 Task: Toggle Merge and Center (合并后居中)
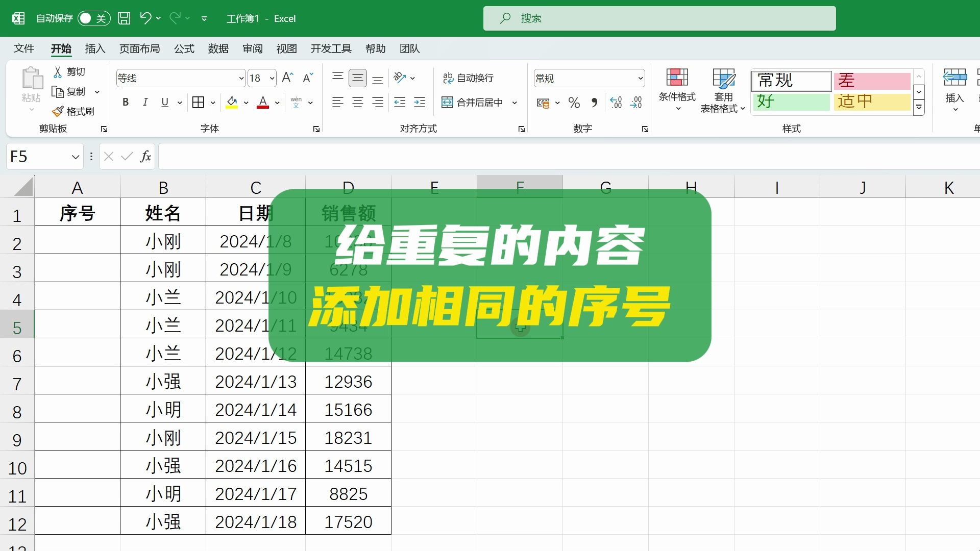pyautogui.click(x=472, y=103)
